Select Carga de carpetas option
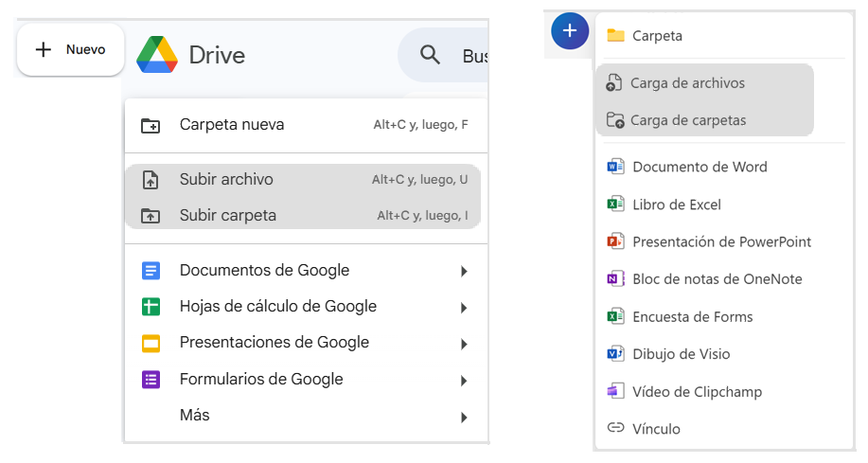 point(687,120)
